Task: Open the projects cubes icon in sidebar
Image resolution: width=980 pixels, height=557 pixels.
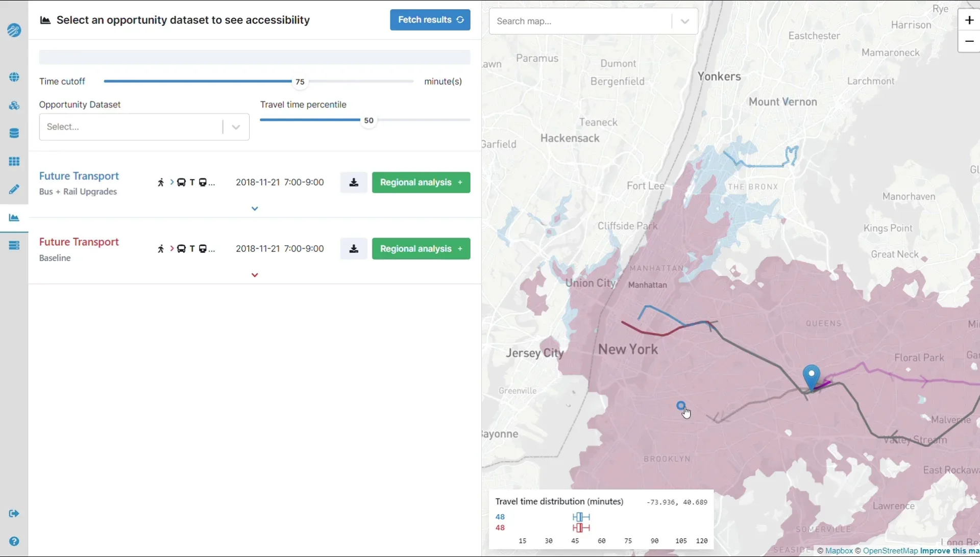Action: (14, 106)
